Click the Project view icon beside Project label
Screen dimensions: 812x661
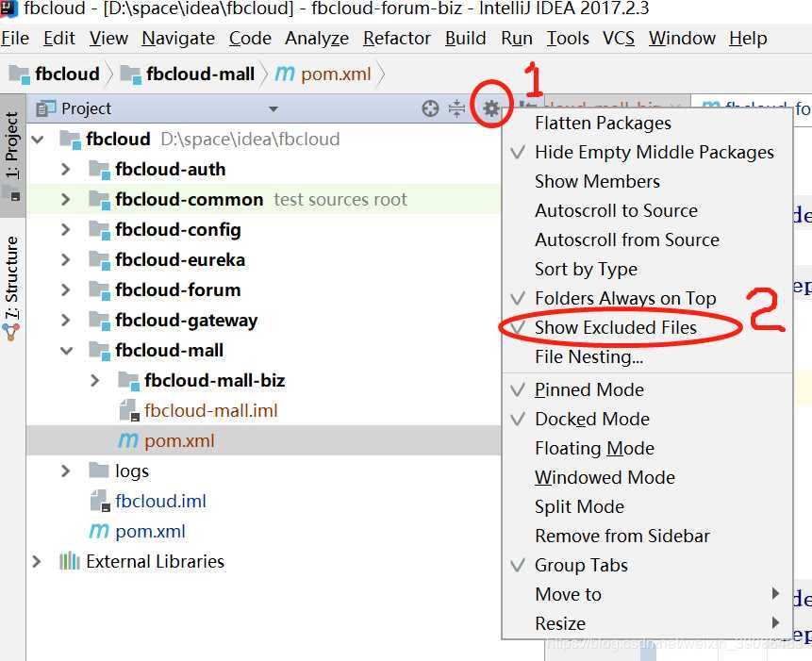point(46,108)
